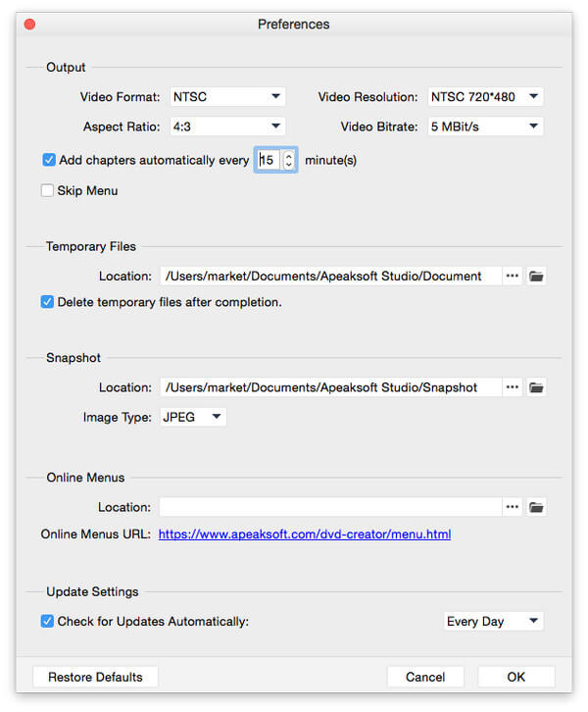Expand the Video Resolution dropdown
Image resolution: width=588 pixels, height=712 pixels.
pyautogui.click(x=485, y=97)
